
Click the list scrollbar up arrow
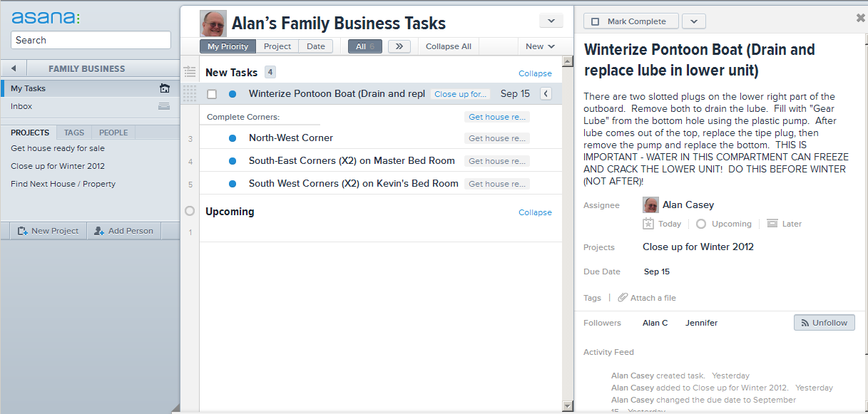click(568, 61)
